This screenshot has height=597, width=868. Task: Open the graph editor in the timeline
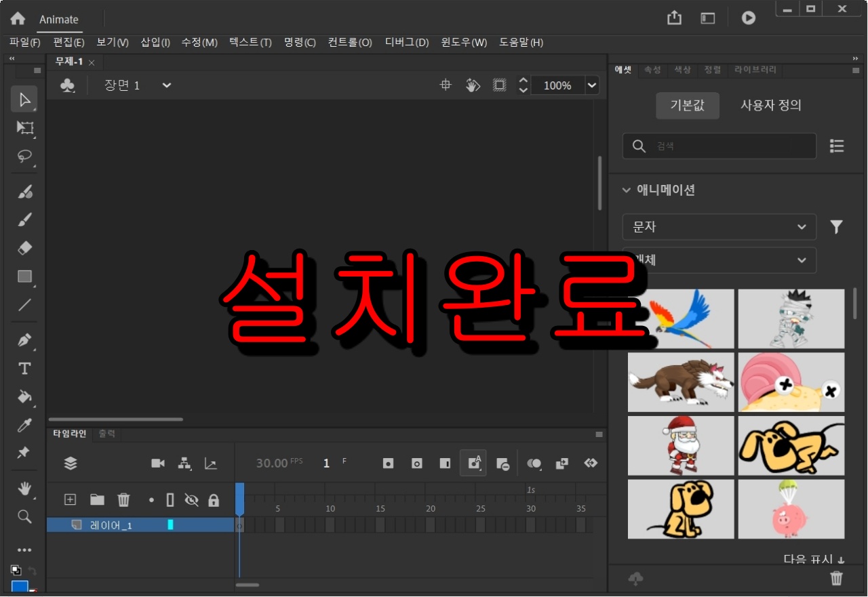210,464
